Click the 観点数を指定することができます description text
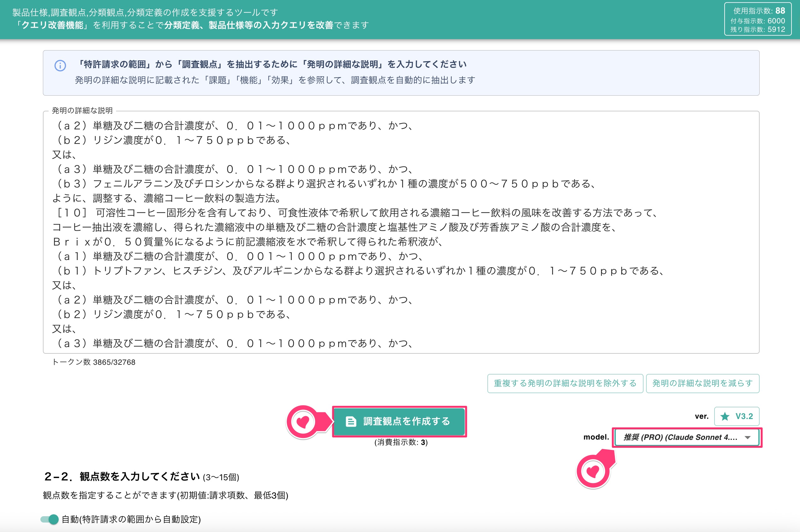Image resolution: width=800 pixels, height=532 pixels. [166, 495]
